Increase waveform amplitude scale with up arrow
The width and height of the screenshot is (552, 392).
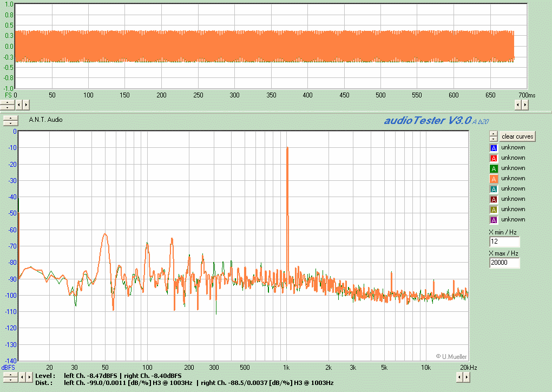(7, 102)
